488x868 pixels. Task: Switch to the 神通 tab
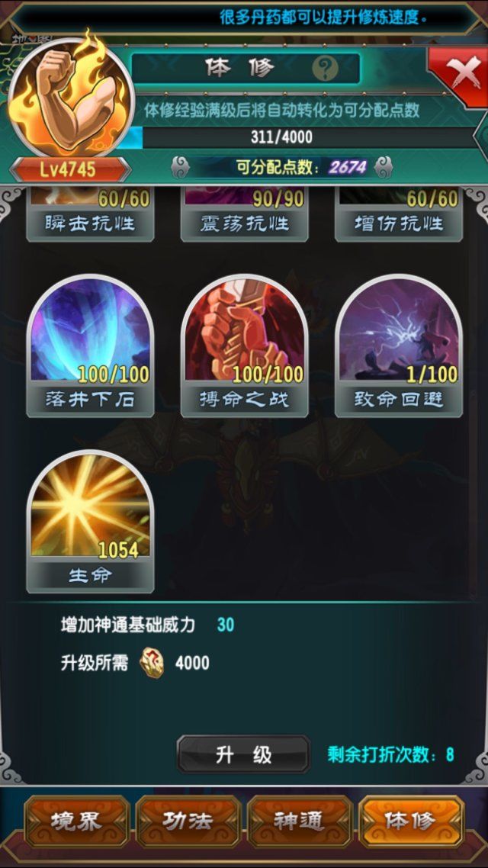click(x=300, y=821)
